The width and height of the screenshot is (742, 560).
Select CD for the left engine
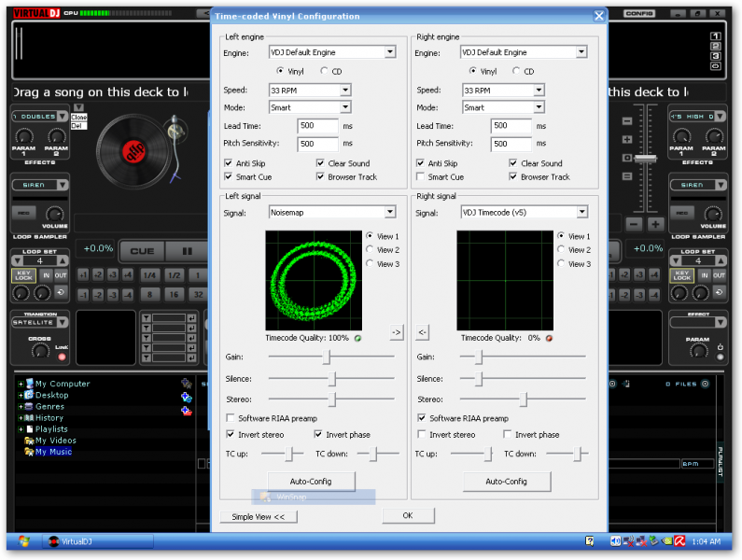pos(324,71)
